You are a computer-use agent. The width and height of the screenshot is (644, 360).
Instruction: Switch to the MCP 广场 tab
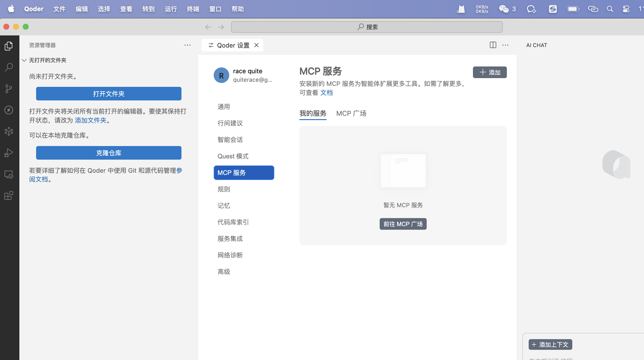point(351,113)
